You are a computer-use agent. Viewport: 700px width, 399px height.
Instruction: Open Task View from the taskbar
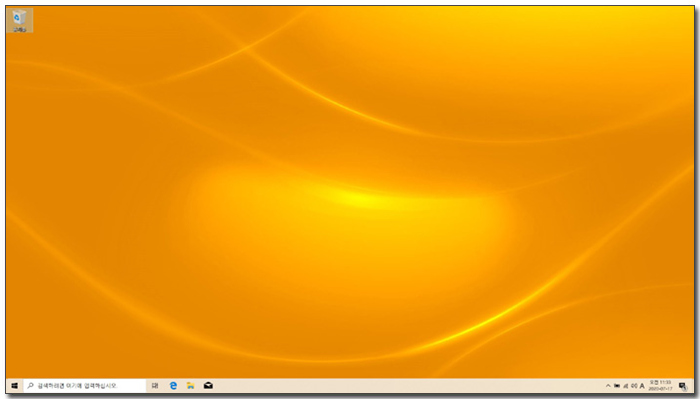coord(155,386)
